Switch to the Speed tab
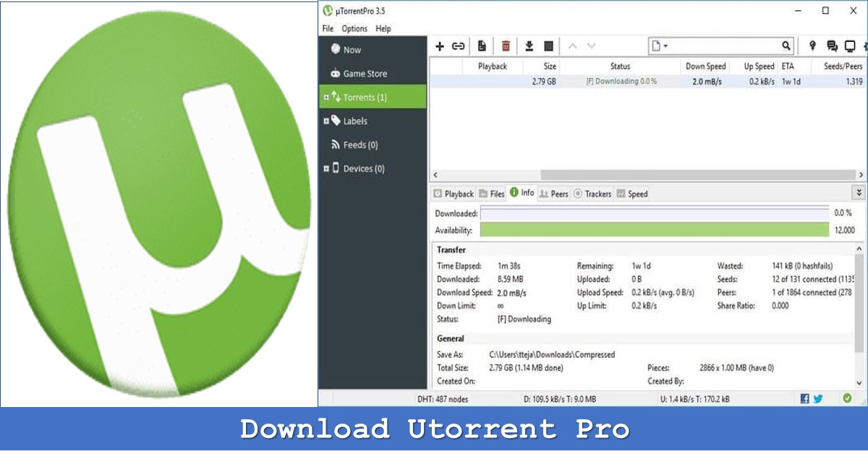This screenshot has height=454, width=868. [632, 194]
